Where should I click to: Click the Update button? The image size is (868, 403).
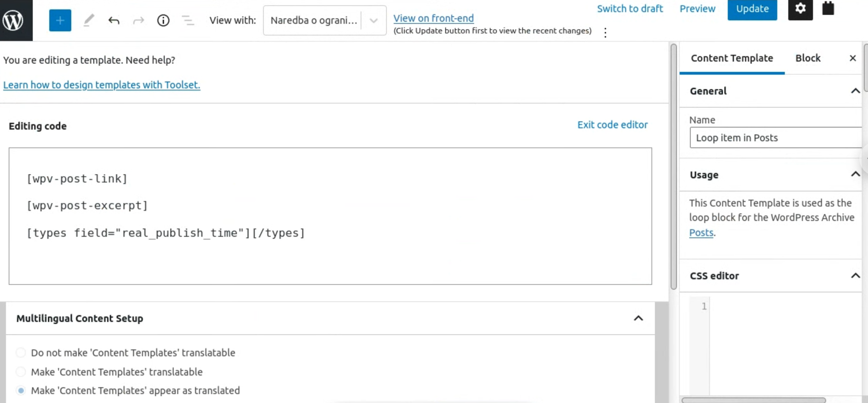pos(752,9)
